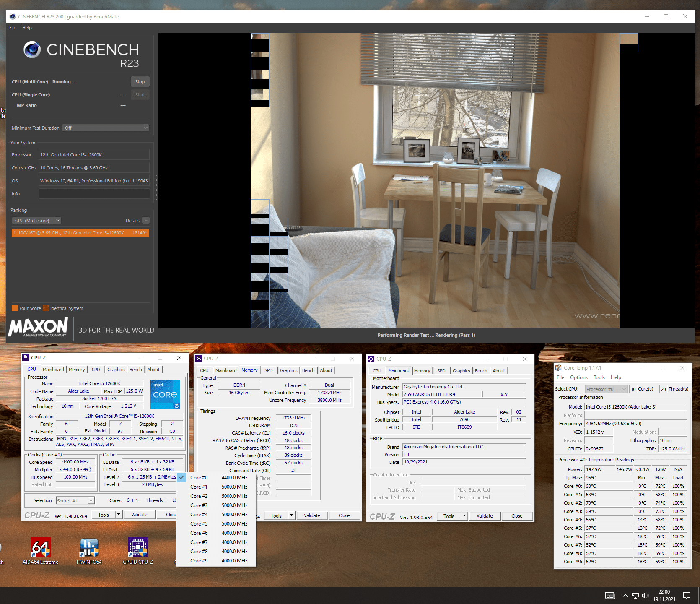
Task: Click the CAS# Latency value 16.0 clocks
Action: pos(293,433)
